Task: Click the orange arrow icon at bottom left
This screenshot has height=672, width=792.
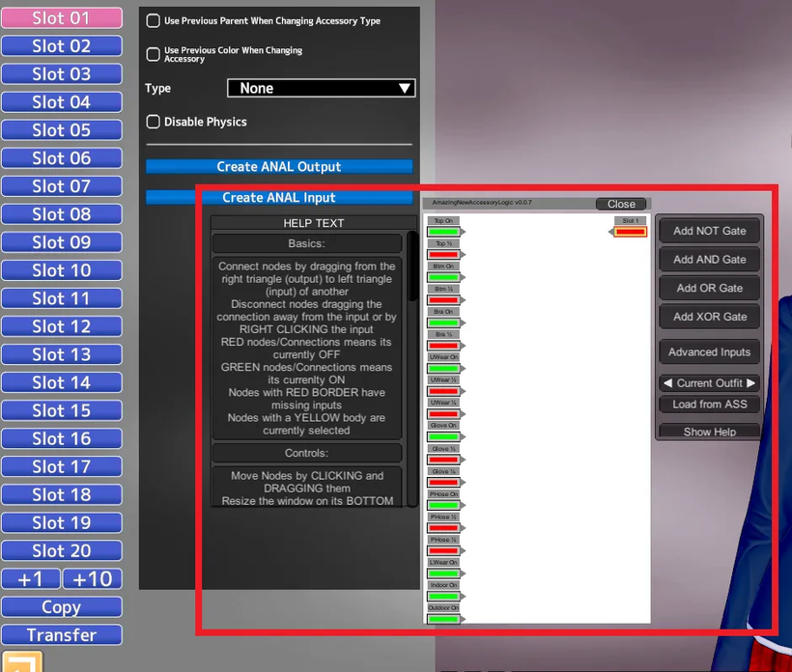Action: [21, 663]
